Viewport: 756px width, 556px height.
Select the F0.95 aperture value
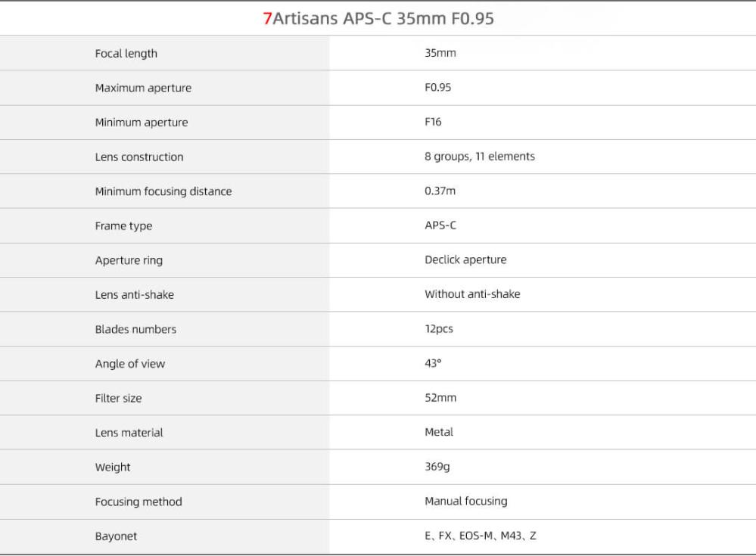pos(438,88)
